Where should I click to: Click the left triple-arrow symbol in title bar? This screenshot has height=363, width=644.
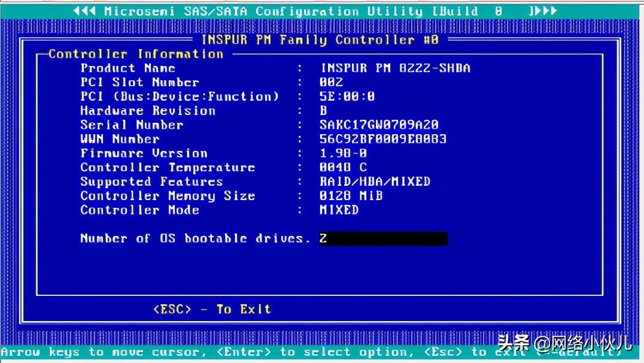[x=86, y=11]
